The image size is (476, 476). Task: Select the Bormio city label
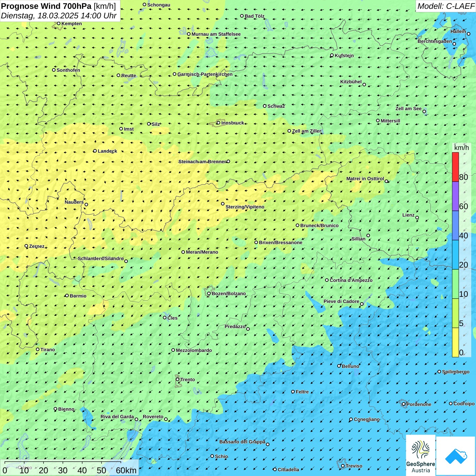[x=78, y=296]
